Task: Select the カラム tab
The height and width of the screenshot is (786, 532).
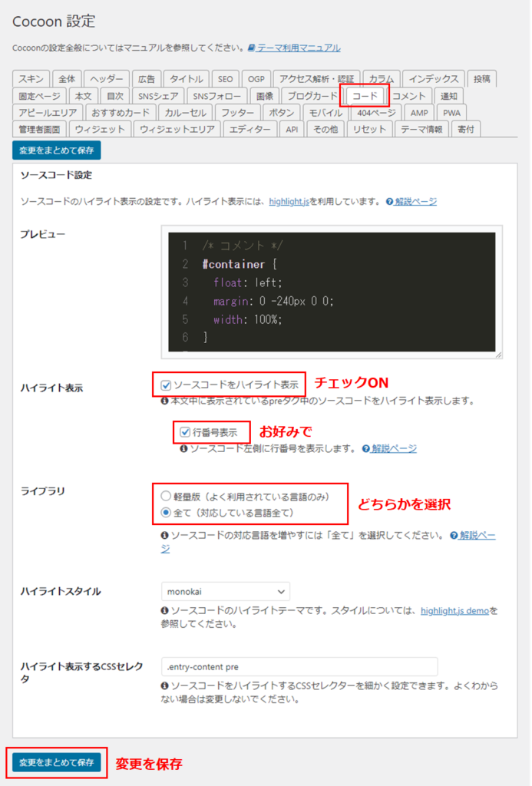Action: click(x=381, y=79)
